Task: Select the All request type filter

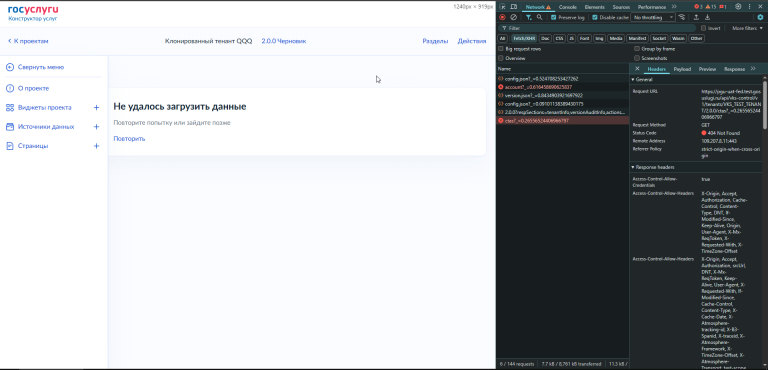Action: tap(503, 38)
